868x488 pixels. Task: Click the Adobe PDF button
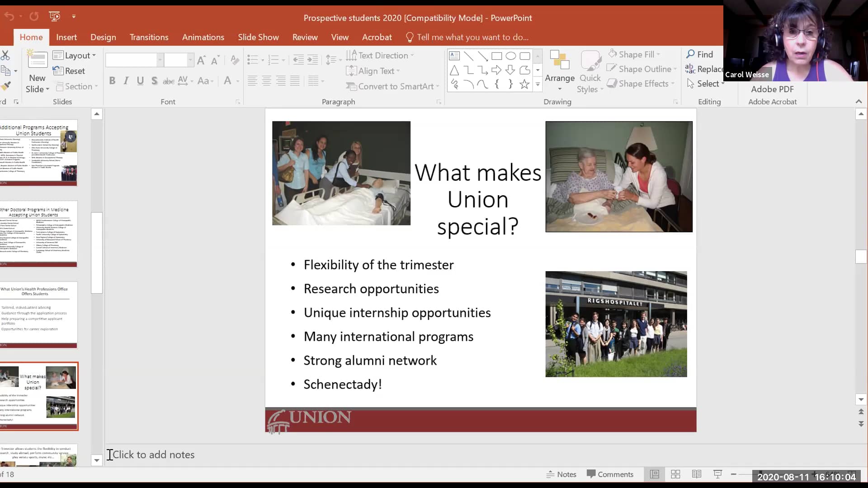coord(772,89)
